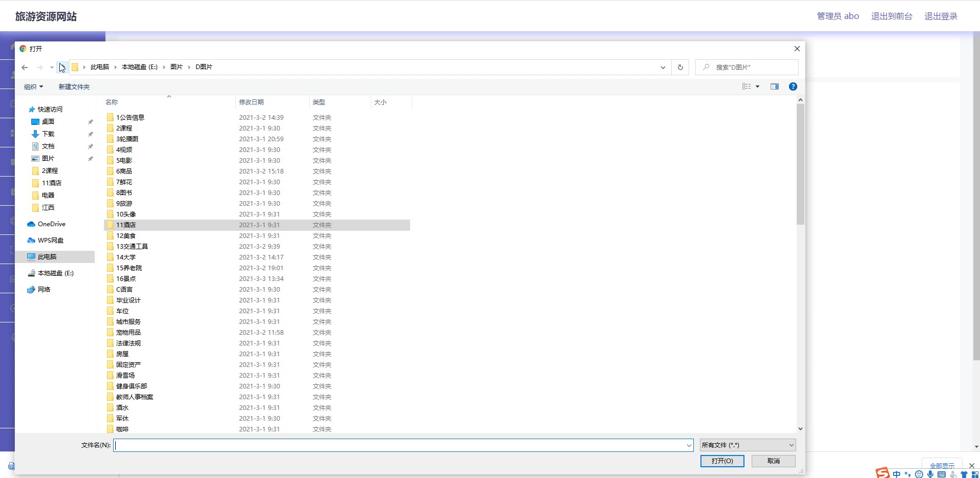Sort by 类型 column header
Image resolution: width=980 pixels, height=478 pixels.
click(x=319, y=102)
